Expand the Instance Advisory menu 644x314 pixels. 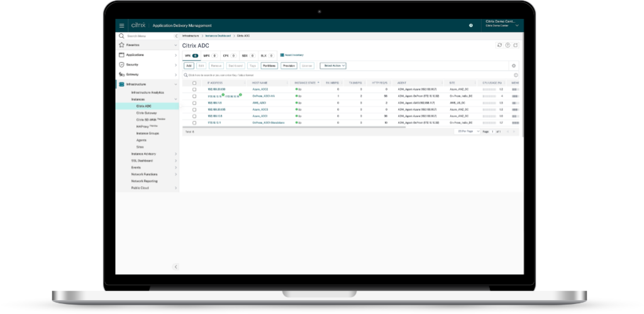point(144,154)
